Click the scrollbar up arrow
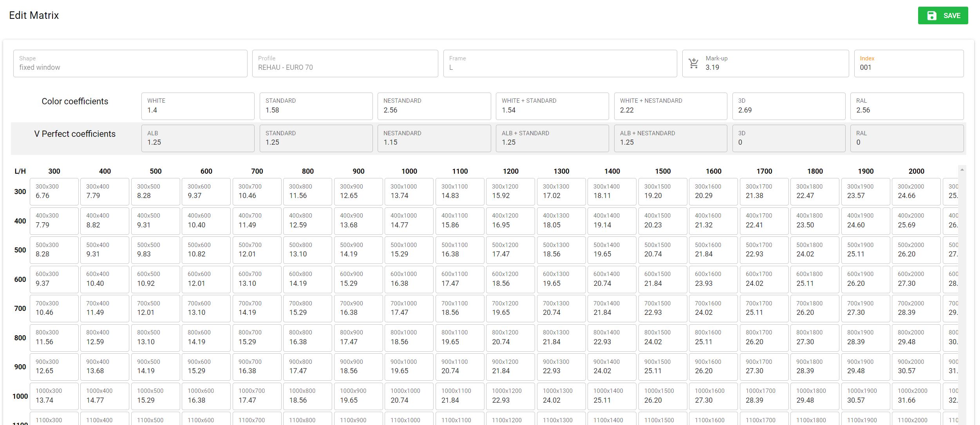Screen dimensions: 980x425 pos(962,170)
